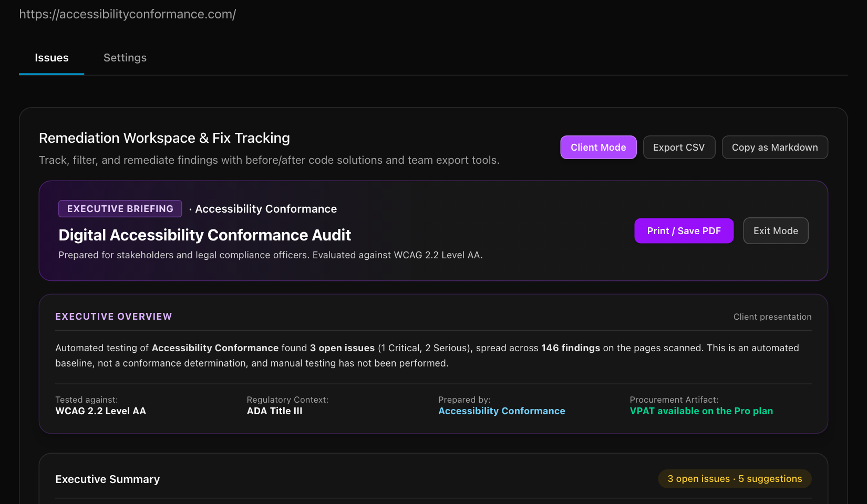Click the site URL accessibilityconformance.com
This screenshot has height=504, width=867.
pyautogui.click(x=128, y=14)
